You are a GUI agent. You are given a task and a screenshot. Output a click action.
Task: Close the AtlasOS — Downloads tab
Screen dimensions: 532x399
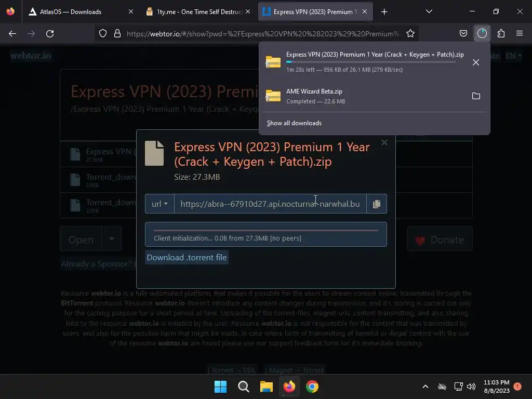point(131,11)
